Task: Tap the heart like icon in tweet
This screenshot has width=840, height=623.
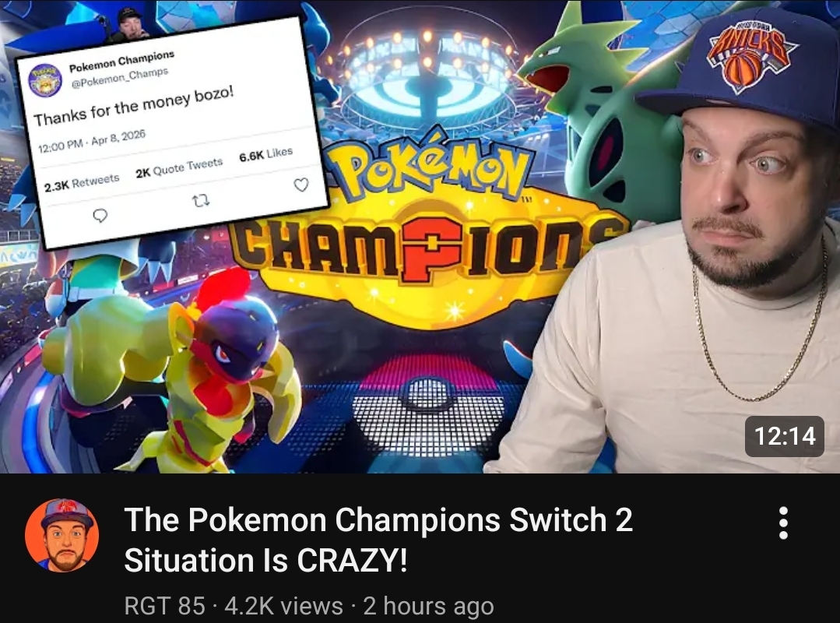Action: [x=301, y=185]
